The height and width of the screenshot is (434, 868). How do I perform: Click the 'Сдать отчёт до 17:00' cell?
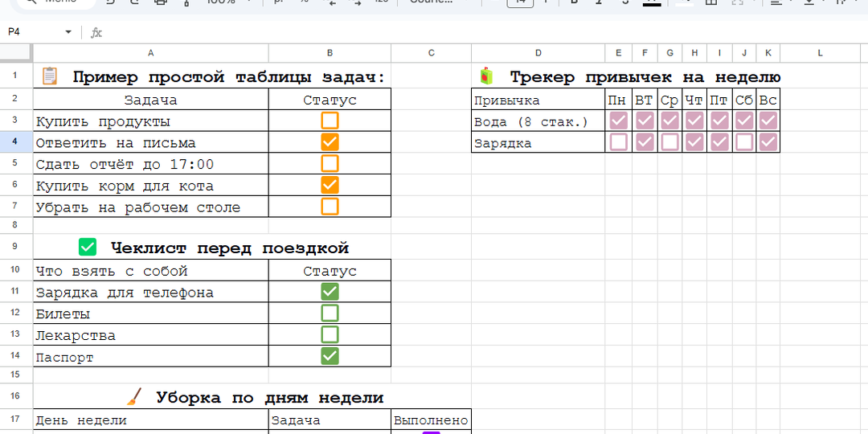150,164
